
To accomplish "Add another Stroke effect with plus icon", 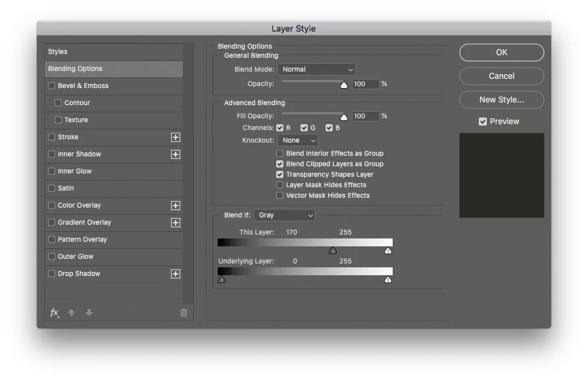I will click(176, 137).
